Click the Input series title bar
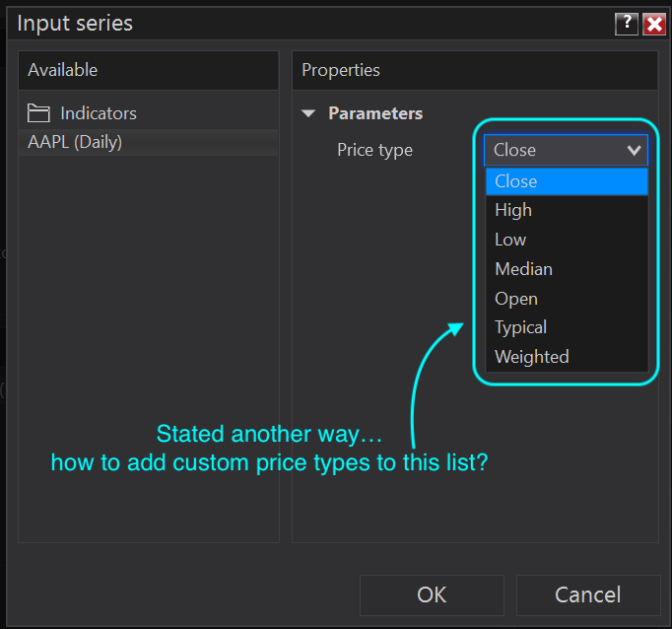This screenshot has width=672, height=629. (296, 24)
